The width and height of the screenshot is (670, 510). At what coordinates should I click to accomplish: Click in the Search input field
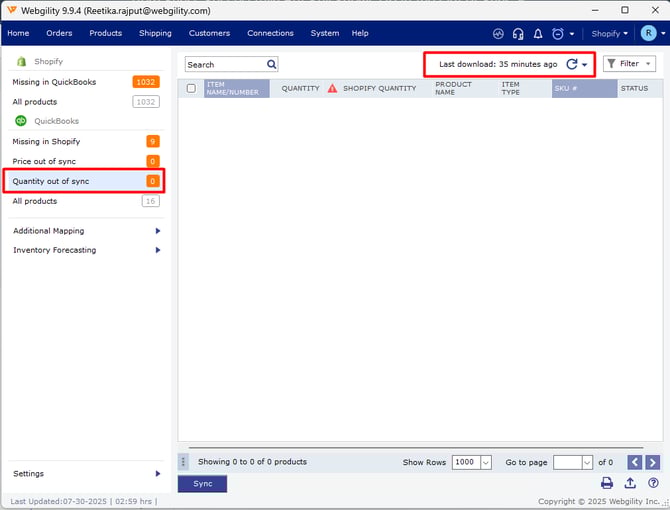coord(224,64)
